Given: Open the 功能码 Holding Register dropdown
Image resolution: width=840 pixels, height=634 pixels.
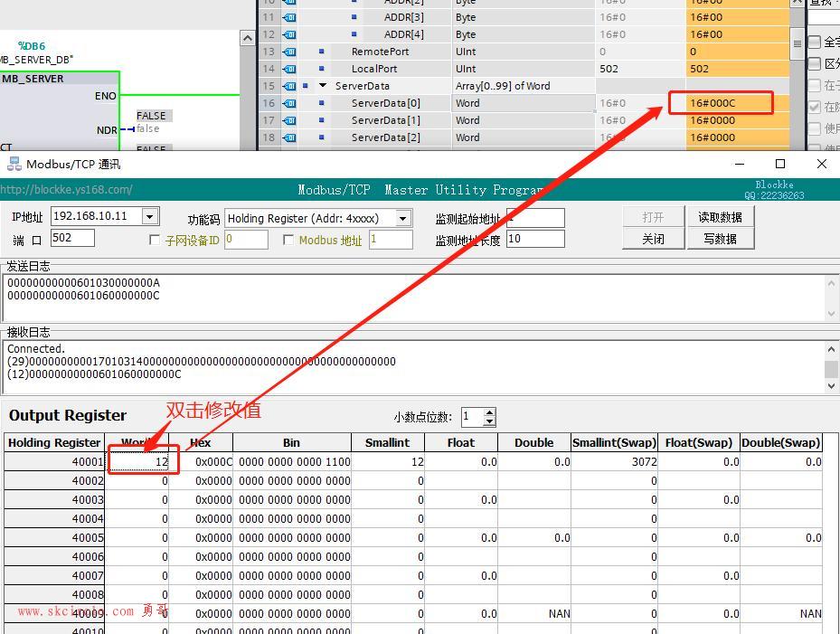Looking at the screenshot, I should click(403, 218).
